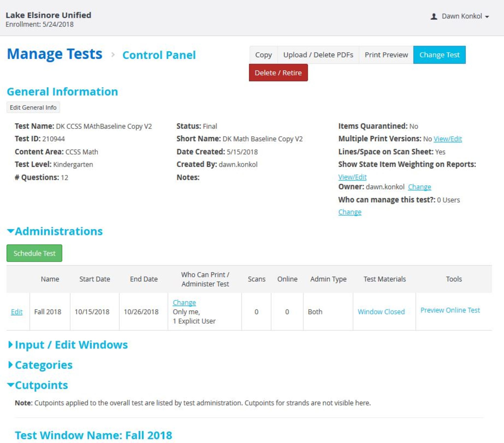
Task: Click Preview Online Test link
Action: (450, 310)
